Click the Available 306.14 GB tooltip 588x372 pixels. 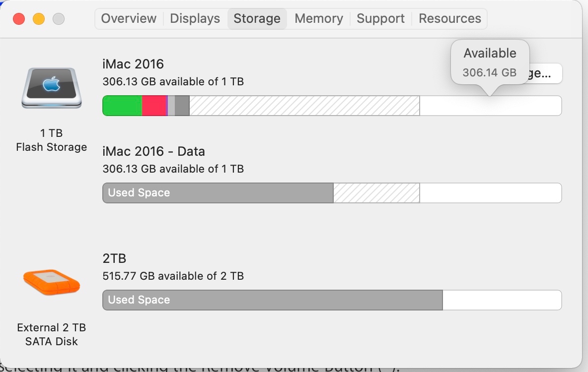(490, 62)
